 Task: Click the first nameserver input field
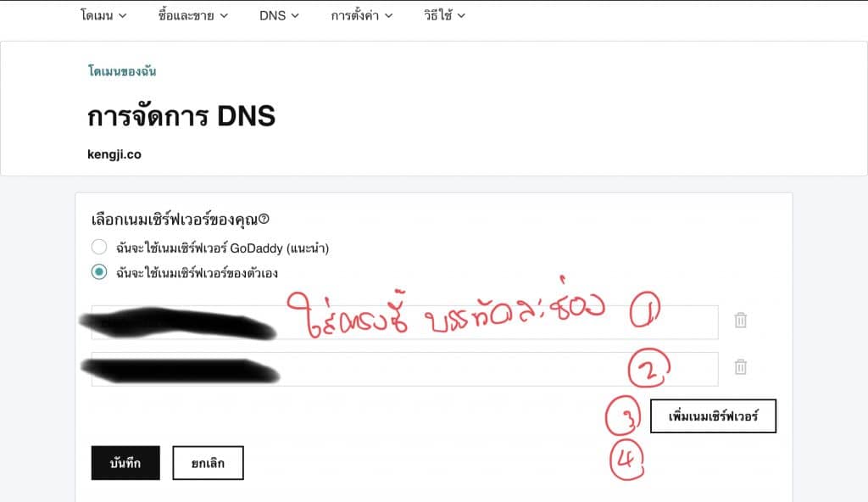point(404,322)
